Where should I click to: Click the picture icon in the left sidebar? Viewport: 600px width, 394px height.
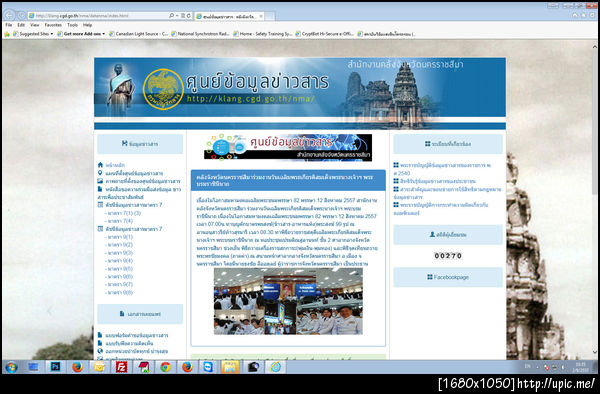(x=100, y=181)
